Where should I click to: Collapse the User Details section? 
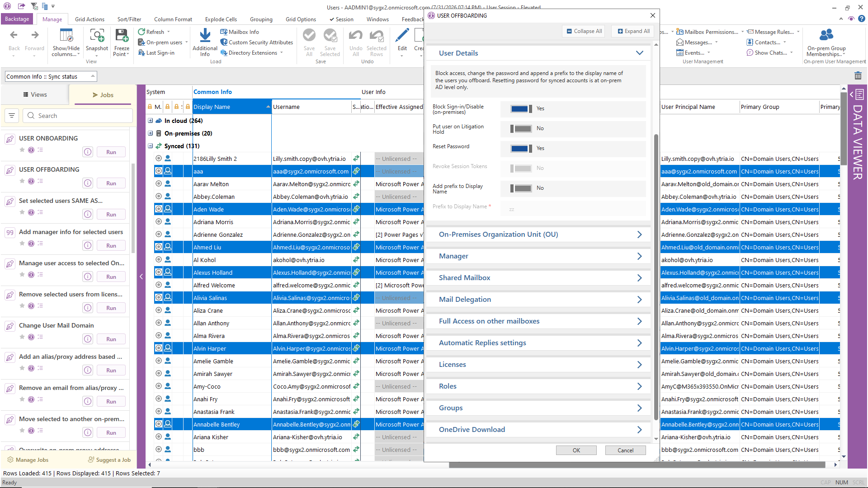(x=639, y=53)
